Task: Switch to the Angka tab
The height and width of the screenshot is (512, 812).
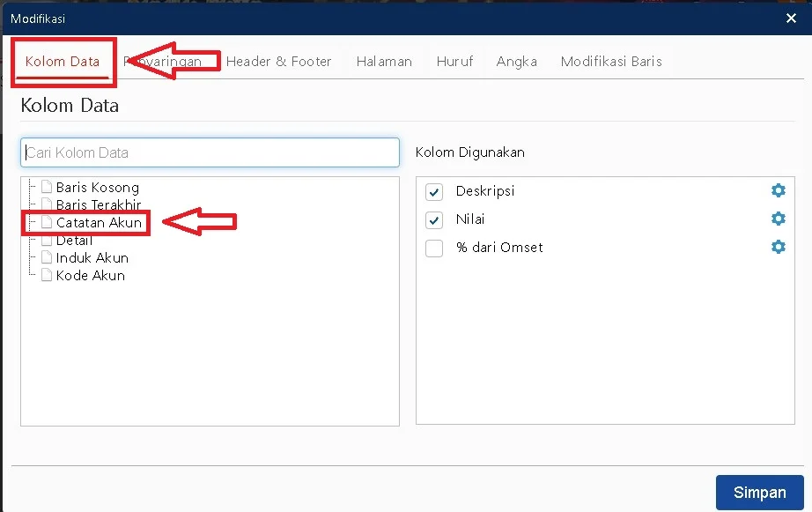Action: [x=516, y=62]
